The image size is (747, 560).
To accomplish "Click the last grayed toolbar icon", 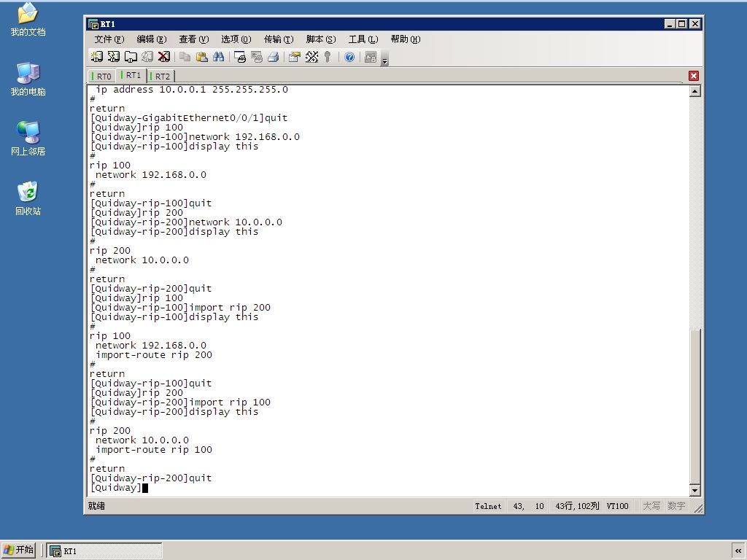I will tap(370, 57).
